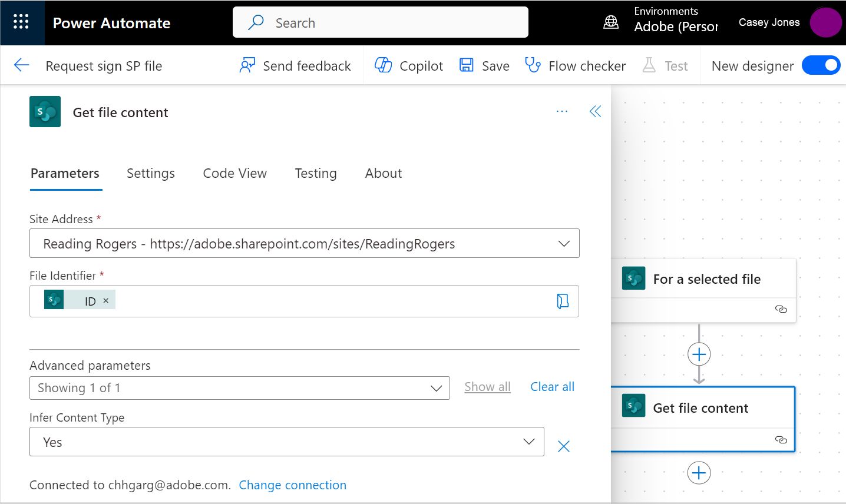Click the Environments globe icon
The height and width of the screenshot is (504, 846).
pyautogui.click(x=611, y=22)
